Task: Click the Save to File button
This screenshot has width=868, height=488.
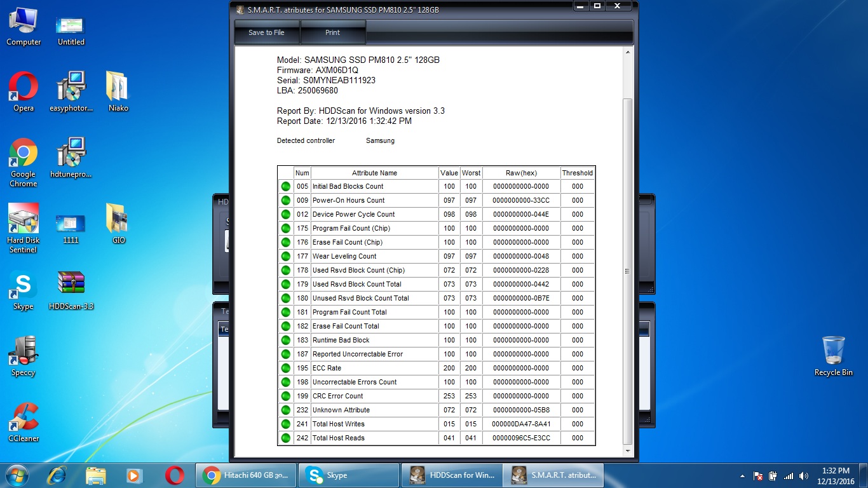Action: tap(266, 32)
